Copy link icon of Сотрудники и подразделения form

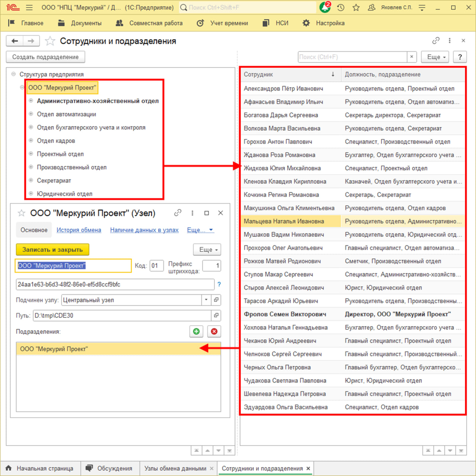(x=436, y=41)
